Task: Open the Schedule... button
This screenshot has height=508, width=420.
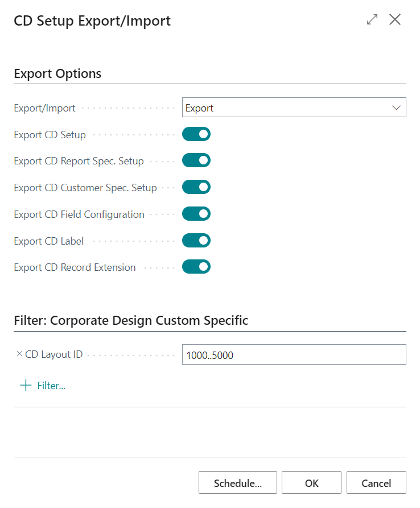Action: coord(238,483)
